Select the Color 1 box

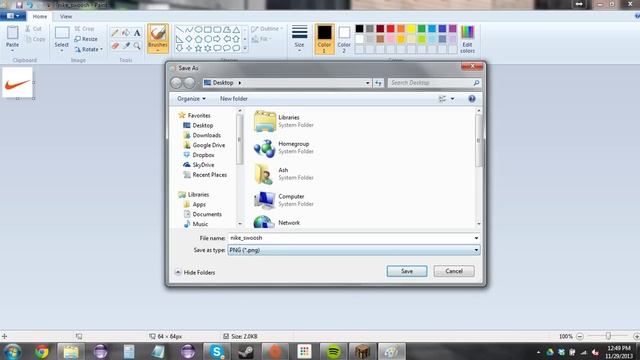(x=324, y=38)
